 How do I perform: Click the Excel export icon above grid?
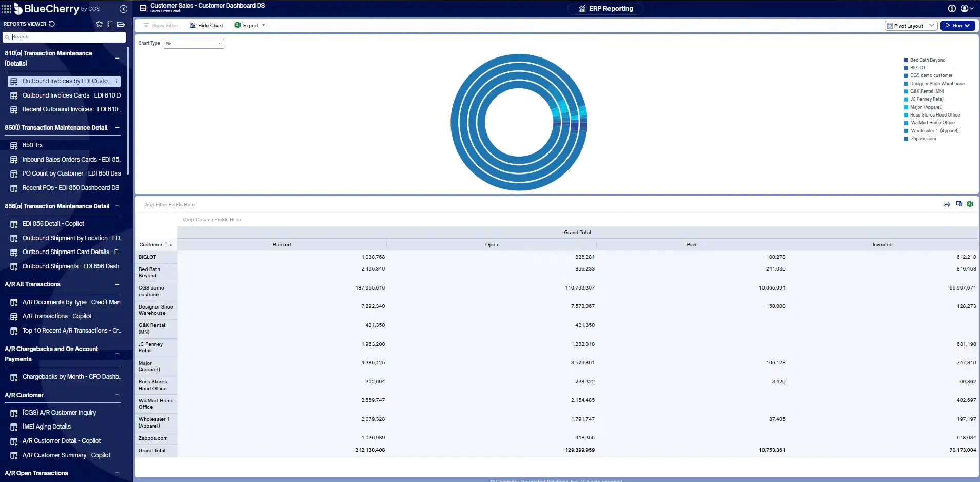coord(970,204)
